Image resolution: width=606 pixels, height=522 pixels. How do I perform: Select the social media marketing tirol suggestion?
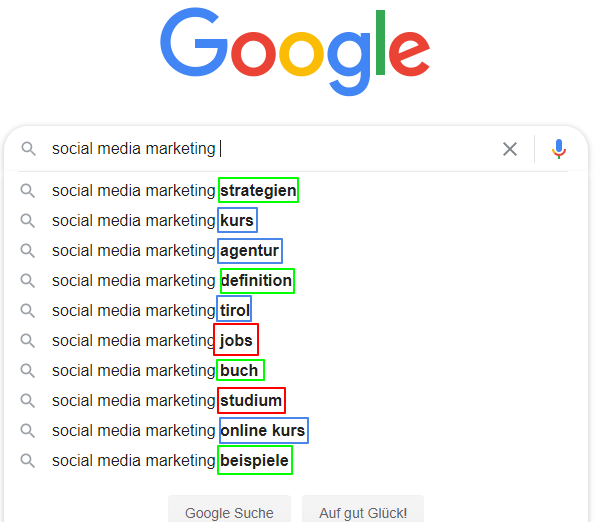(x=296, y=311)
